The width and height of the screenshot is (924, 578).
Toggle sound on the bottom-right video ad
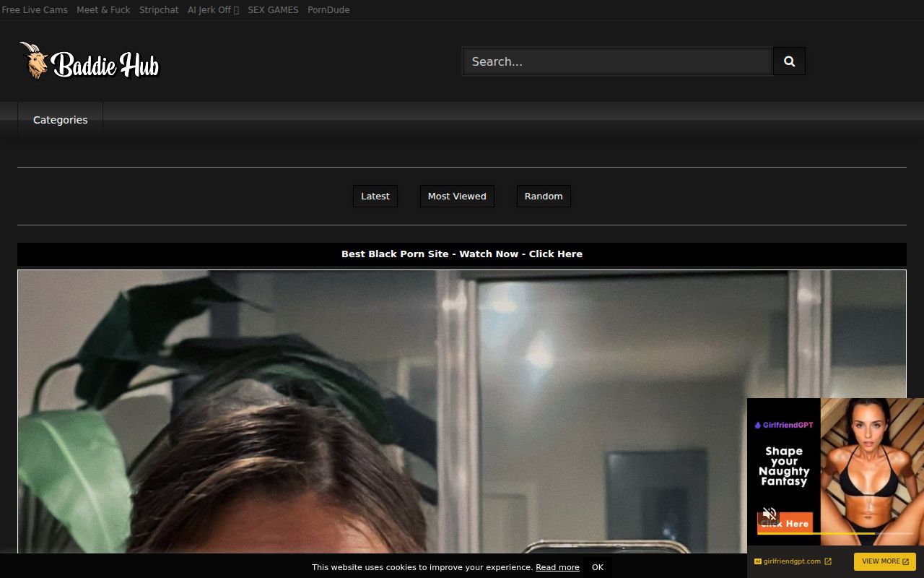coord(769,513)
